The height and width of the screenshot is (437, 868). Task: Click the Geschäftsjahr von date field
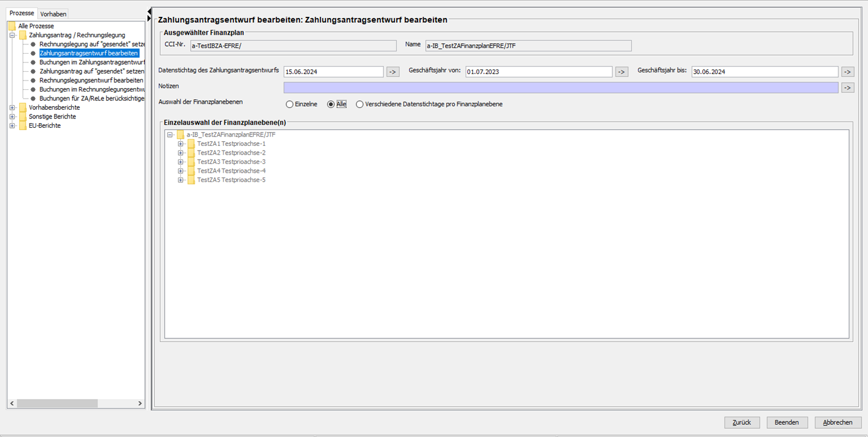coord(538,72)
